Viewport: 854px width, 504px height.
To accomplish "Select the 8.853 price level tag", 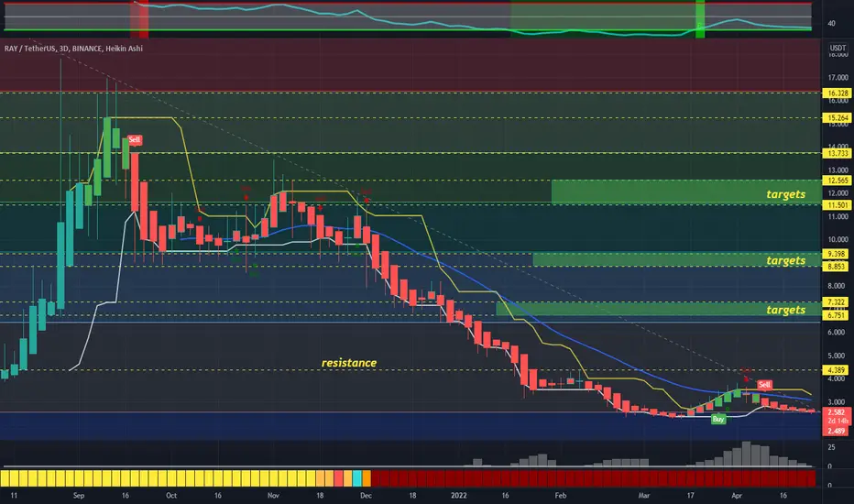I will coord(838,267).
